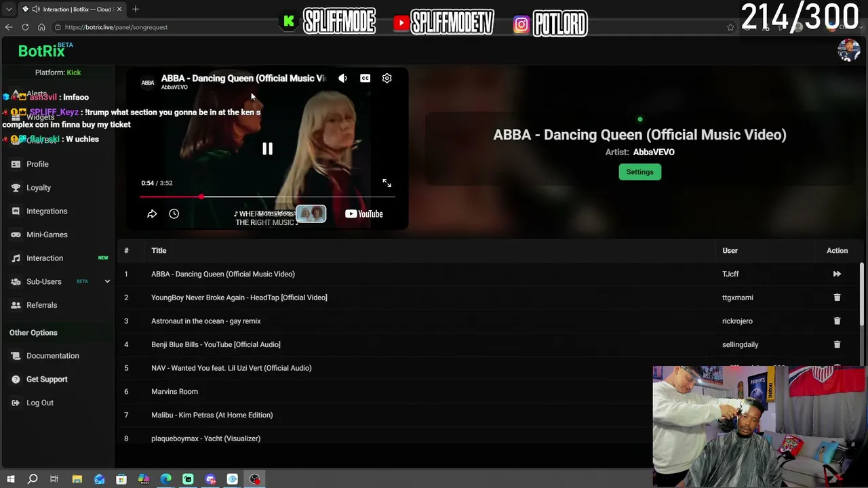The image size is (868, 488).
Task: Click the Interaction music note icon
Action: coord(16,258)
